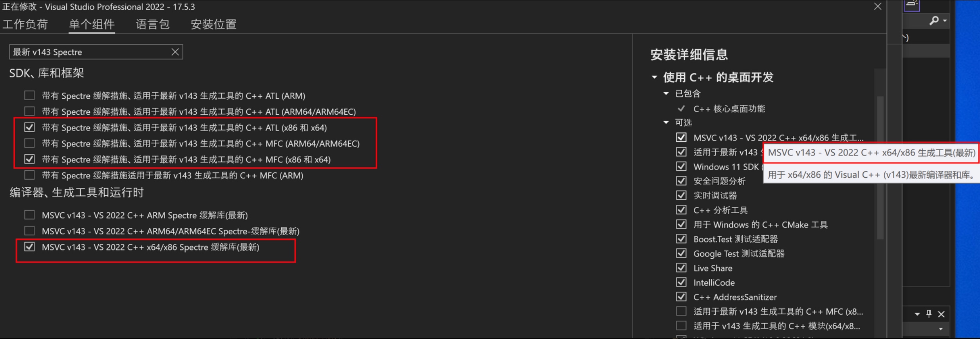This screenshot has height=339, width=980.
Task: Collapse the 使用 C++ 的桌面开发 section
Action: pyautogui.click(x=654, y=77)
